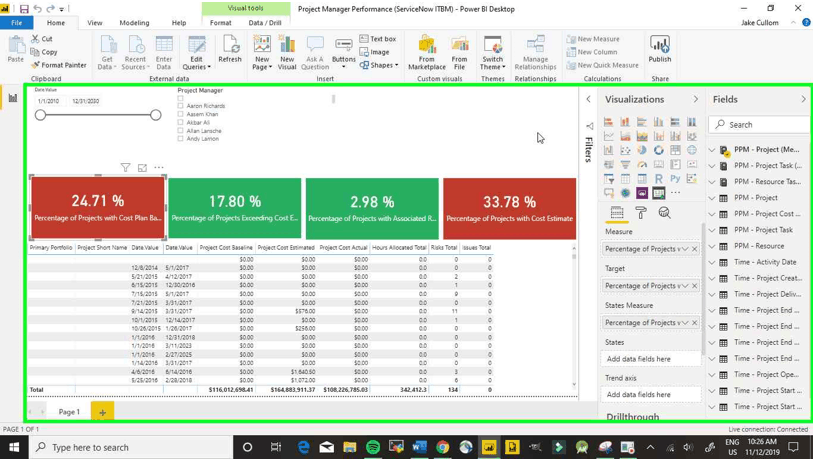
Task: Pick the Matrix visual
Action: tap(642, 179)
